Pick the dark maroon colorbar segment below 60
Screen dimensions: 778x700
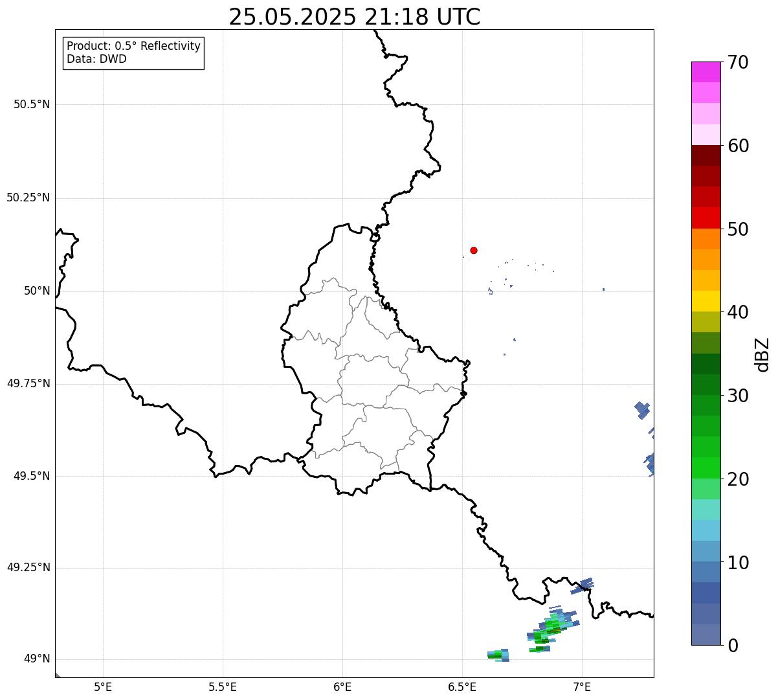click(x=706, y=155)
